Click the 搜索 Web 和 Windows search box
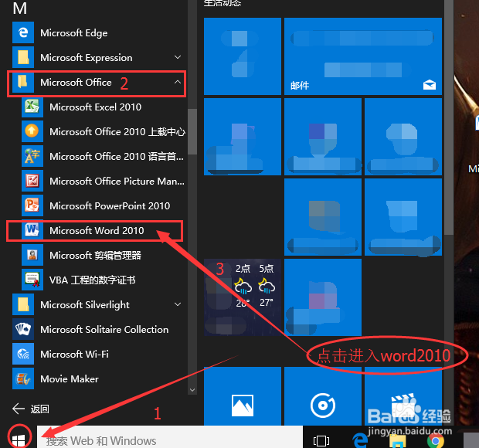Viewport: 479px width, 448px height. [x=170, y=438]
